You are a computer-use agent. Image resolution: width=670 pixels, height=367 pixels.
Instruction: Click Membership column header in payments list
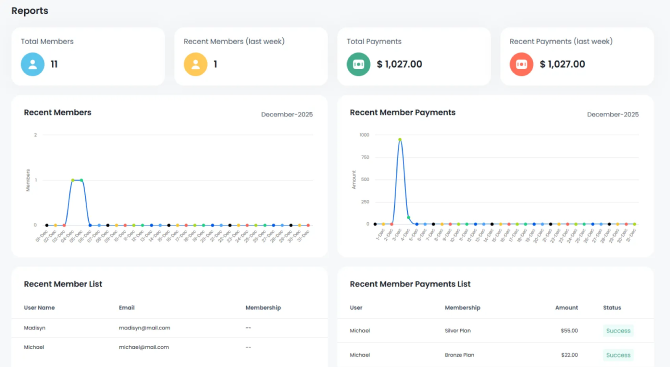click(x=462, y=308)
